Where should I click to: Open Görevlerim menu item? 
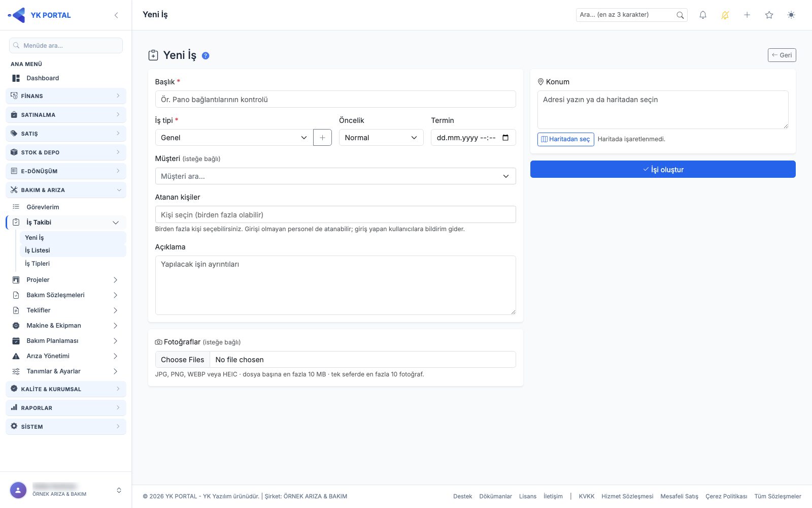pos(66,207)
